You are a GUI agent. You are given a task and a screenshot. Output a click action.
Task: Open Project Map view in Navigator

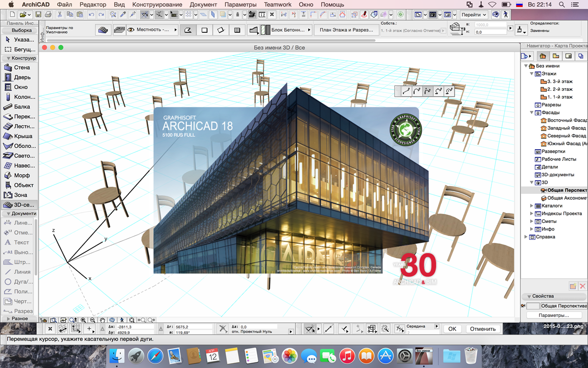coord(543,56)
